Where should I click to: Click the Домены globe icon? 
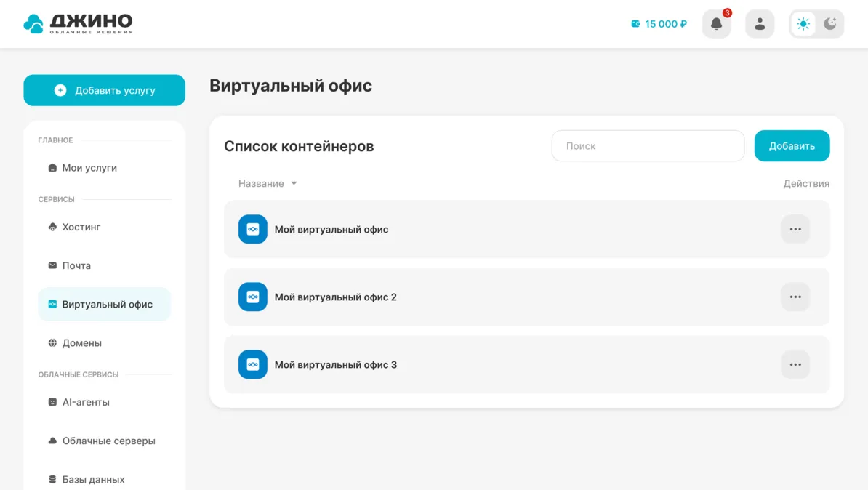coord(52,342)
